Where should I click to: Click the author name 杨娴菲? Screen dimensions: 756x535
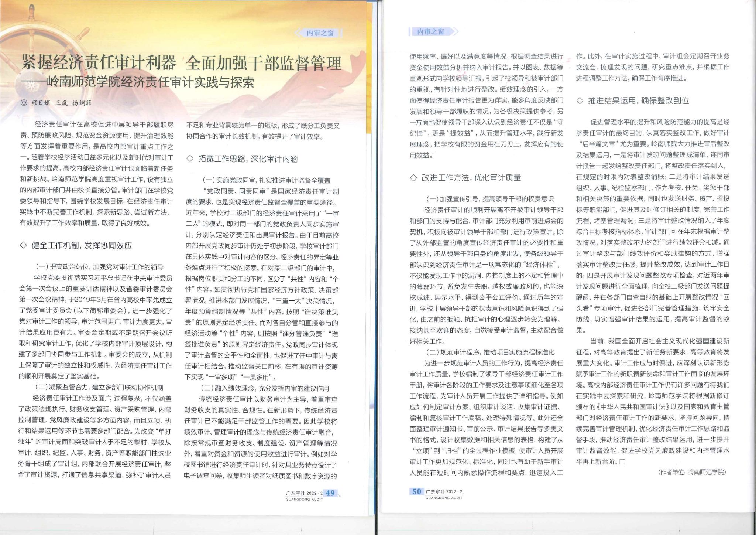point(81,103)
